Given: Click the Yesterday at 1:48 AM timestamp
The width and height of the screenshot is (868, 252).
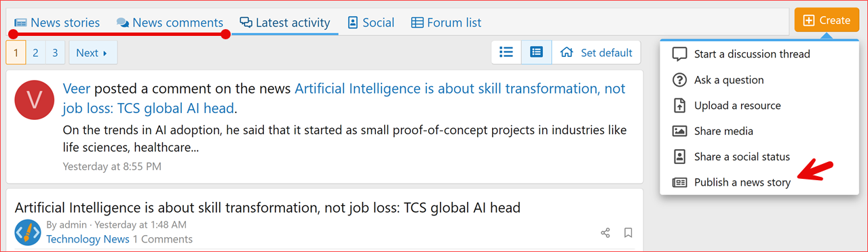Looking at the screenshot, I should coord(140,225).
